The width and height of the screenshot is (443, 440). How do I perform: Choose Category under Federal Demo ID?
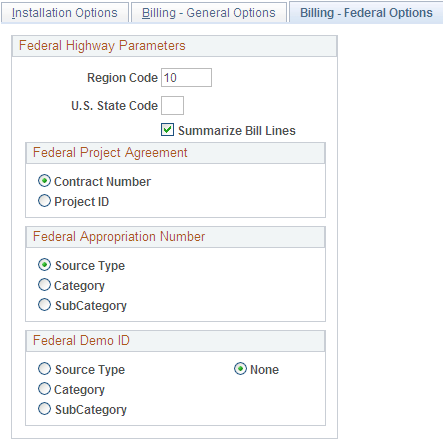tap(44, 389)
